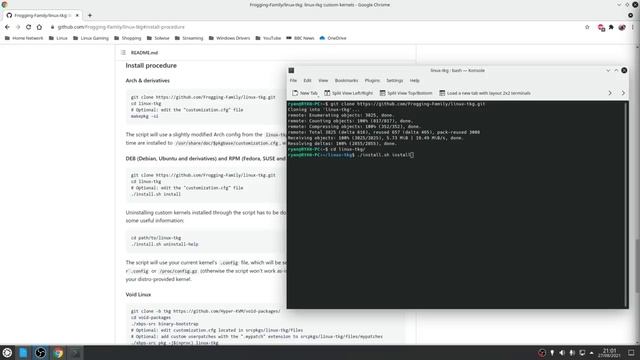Open Konsole's Bookmarks menu
Screen dimensions: 640x360
point(346,80)
